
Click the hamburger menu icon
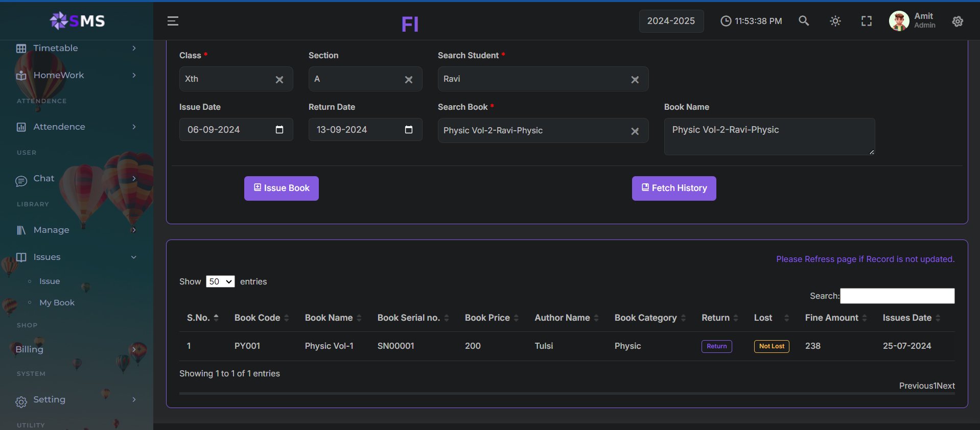[173, 21]
